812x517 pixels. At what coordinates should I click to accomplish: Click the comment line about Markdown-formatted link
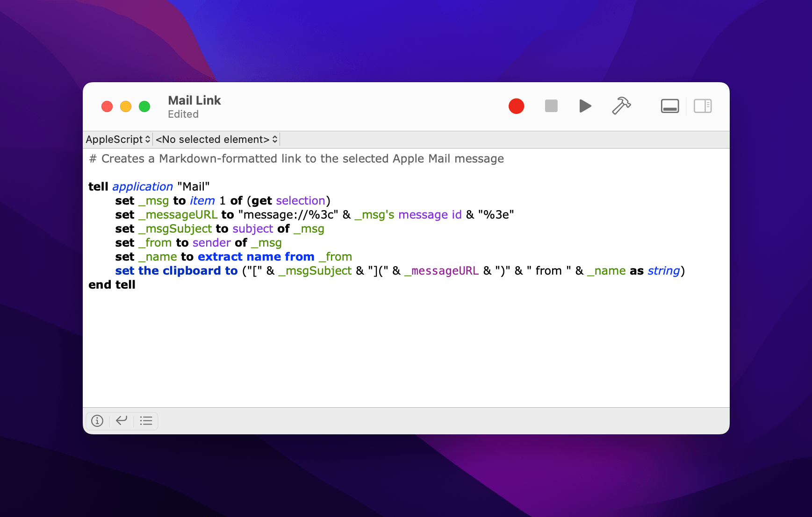pyautogui.click(x=296, y=159)
